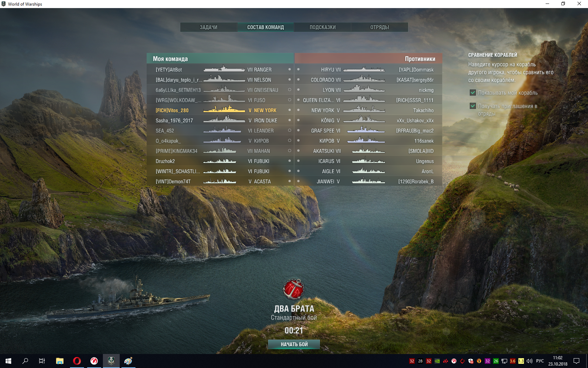Click the MAHAN ship silhouette icon

pos(220,150)
